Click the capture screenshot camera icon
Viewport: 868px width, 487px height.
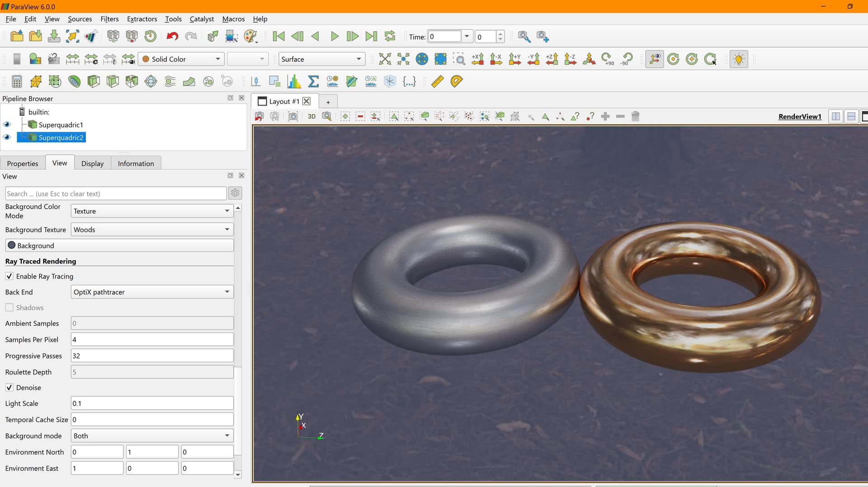click(293, 117)
